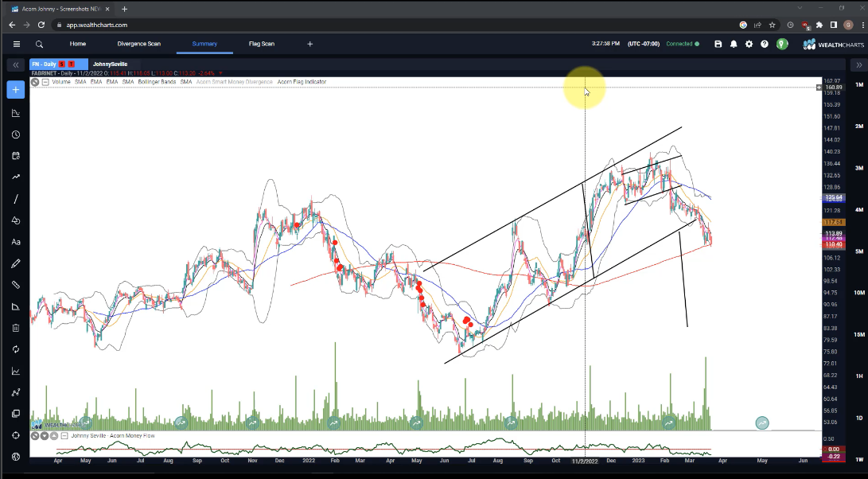Image resolution: width=868 pixels, height=479 pixels.
Task: Click the WealthCharts logo
Action: (833, 45)
